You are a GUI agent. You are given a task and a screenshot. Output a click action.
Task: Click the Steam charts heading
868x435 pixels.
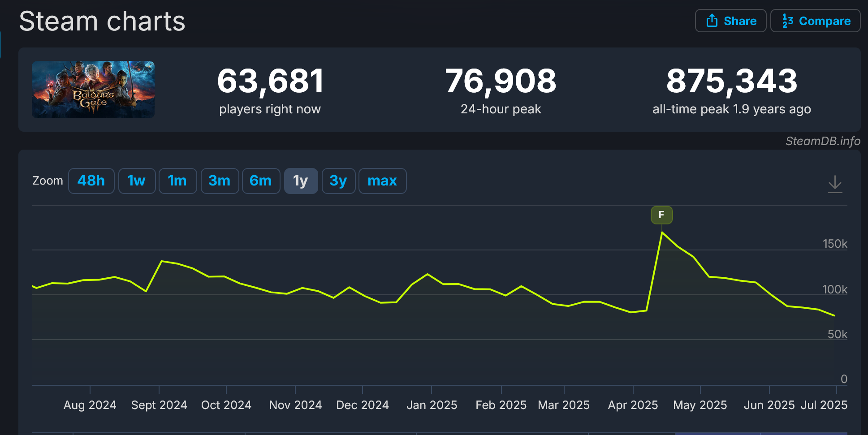click(102, 21)
